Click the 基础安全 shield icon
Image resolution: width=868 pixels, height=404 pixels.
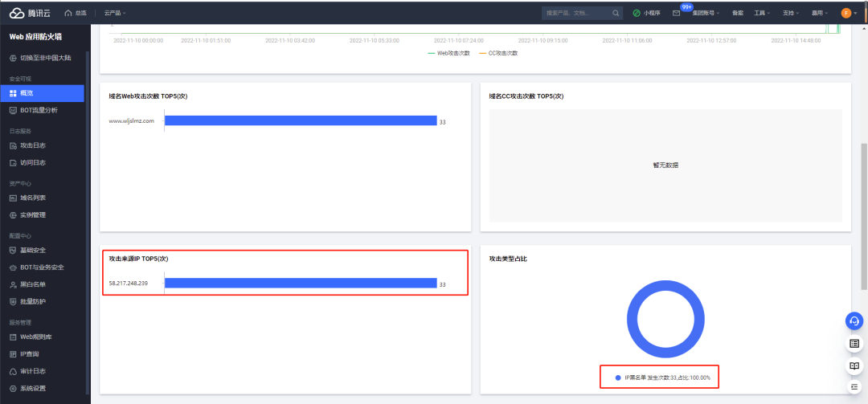pyautogui.click(x=14, y=250)
